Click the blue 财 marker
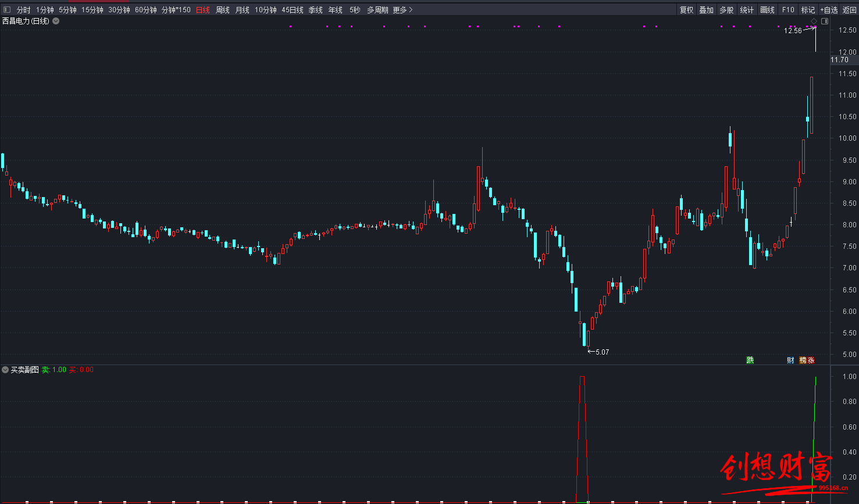This screenshot has width=859, height=504. (x=790, y=360)
